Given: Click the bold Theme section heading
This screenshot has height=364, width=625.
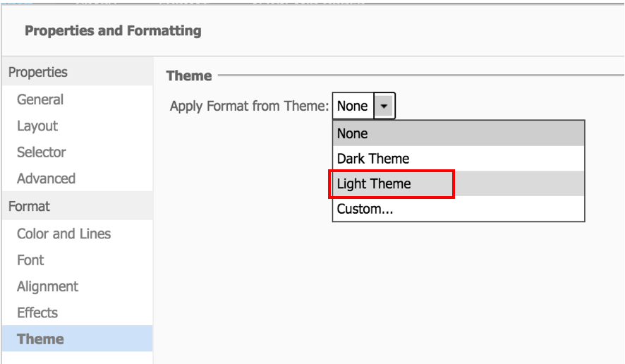Looking at the screenshot, I should tap(189, 75).
